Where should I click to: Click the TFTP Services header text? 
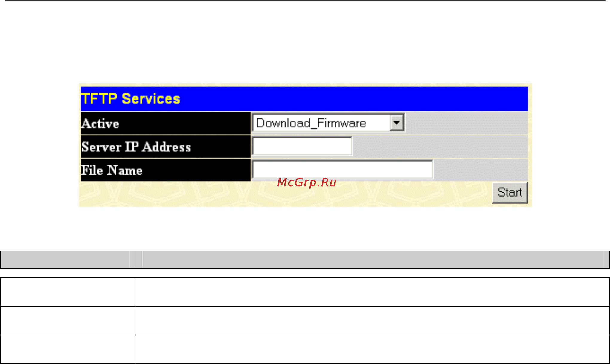130,99
